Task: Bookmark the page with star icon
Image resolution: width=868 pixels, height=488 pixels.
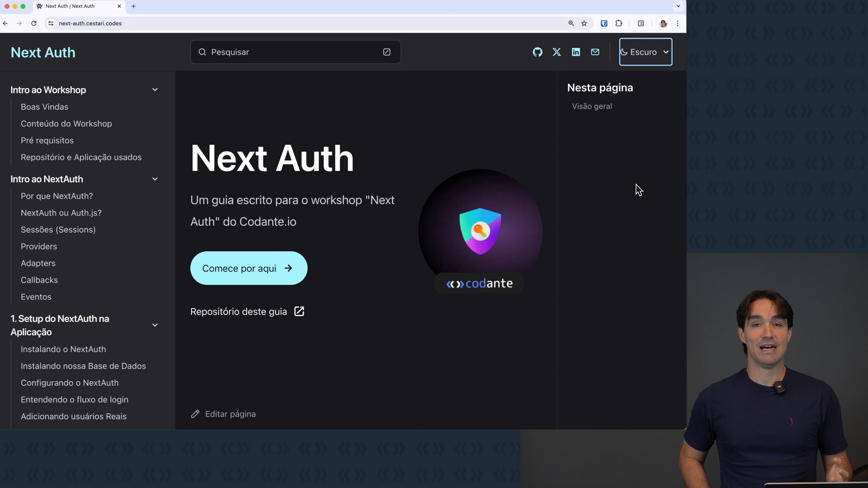Action: (584, 23)
